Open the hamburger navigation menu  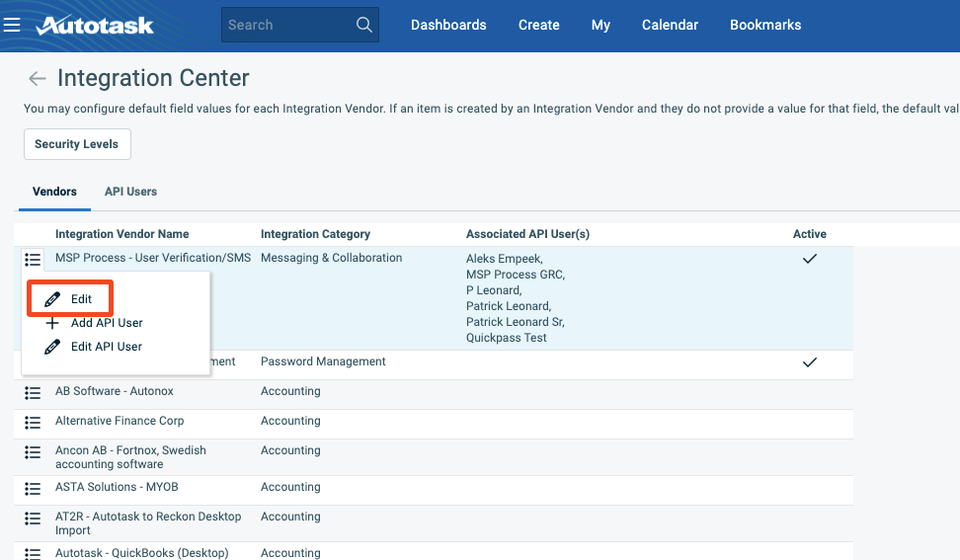[x=12, y=25]
